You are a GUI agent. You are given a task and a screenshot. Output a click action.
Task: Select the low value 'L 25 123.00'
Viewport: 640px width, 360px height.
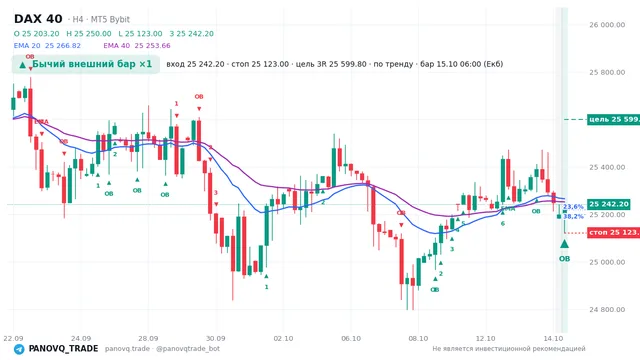[x=140, y=33]
